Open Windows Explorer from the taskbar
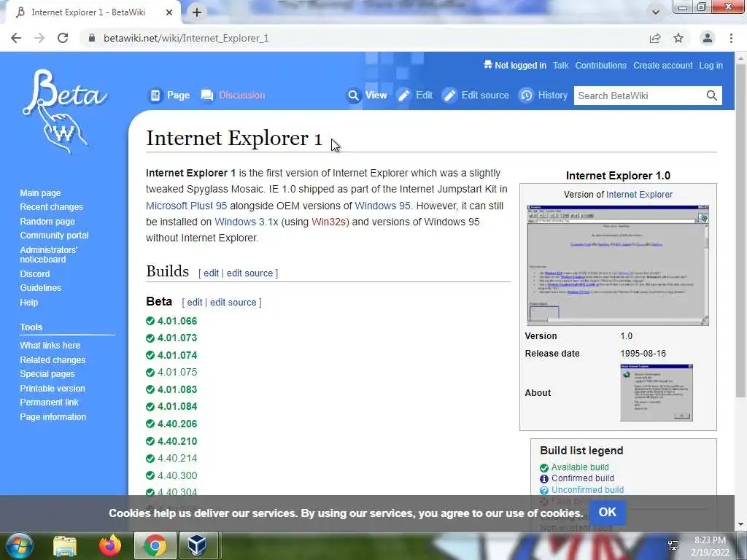Image resolution: width=747 pixels, height=560 pixels. click(x=65, y=545)
